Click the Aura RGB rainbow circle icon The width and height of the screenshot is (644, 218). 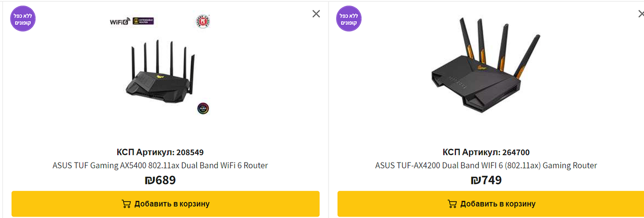(x=203, y=108)
